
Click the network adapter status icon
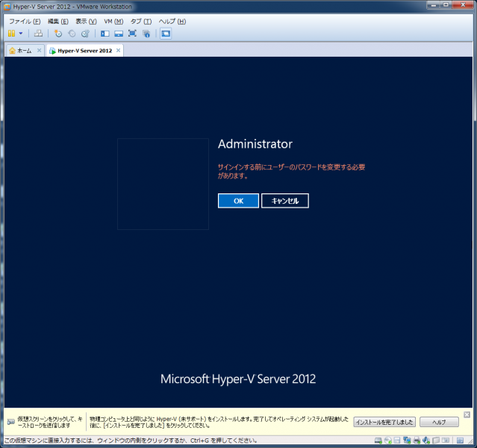pyautogui.click(x=407, y=440)
